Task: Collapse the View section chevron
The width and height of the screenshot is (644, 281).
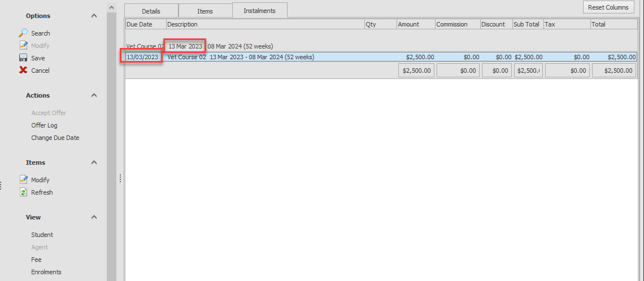Action: (x=94, y=217)
